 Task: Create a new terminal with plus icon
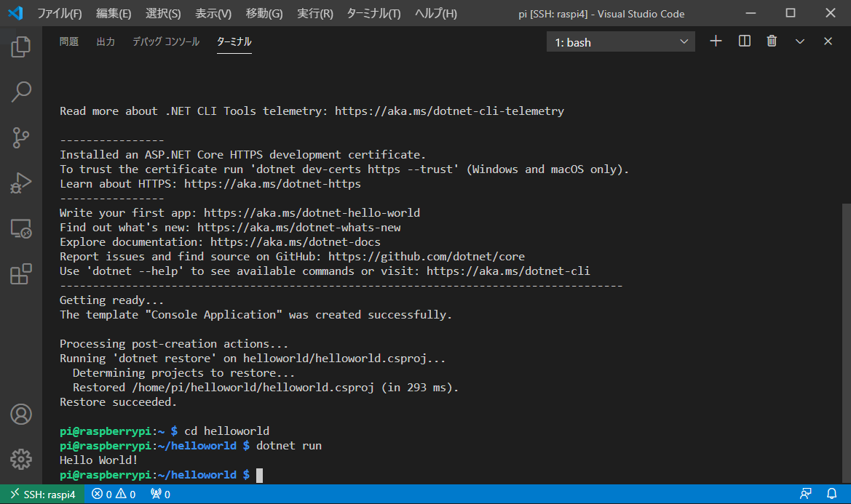point(716,41)
